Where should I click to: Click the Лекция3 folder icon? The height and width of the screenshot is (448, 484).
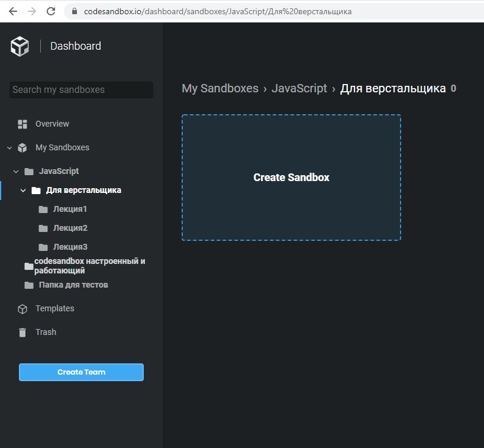pyautogui.click(x=43, y=247)
